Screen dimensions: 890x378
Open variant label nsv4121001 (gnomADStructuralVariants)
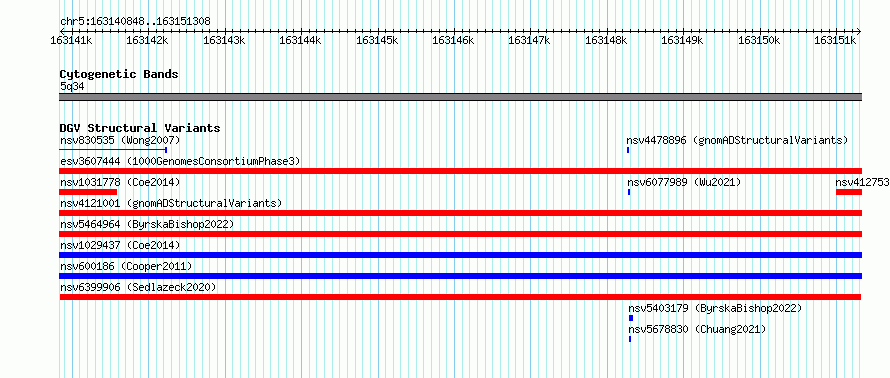171,203
